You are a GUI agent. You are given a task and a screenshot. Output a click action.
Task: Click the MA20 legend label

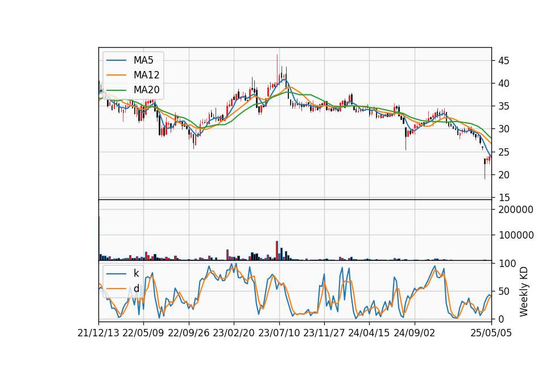tap(146, 90)
